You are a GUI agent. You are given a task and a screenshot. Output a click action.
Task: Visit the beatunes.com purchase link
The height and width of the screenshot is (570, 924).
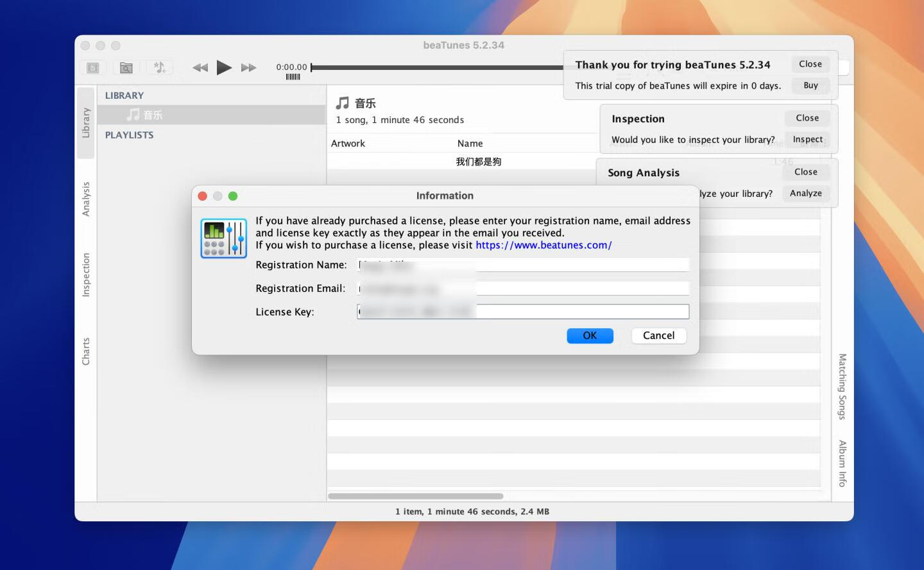click(543, 245)
